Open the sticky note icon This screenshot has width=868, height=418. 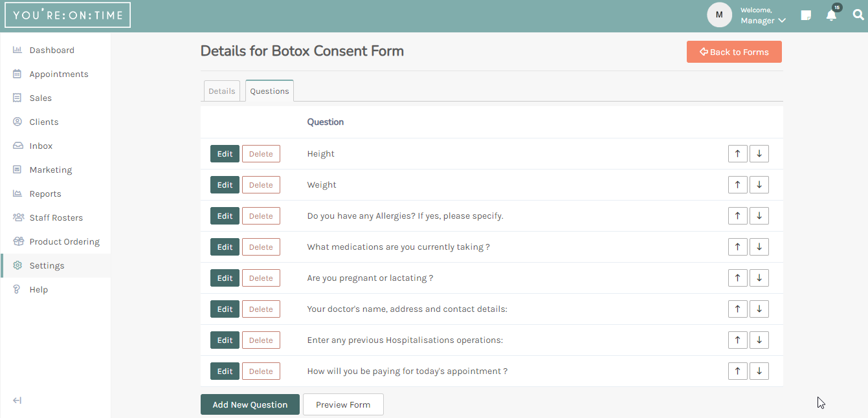(x=806, y=16)
